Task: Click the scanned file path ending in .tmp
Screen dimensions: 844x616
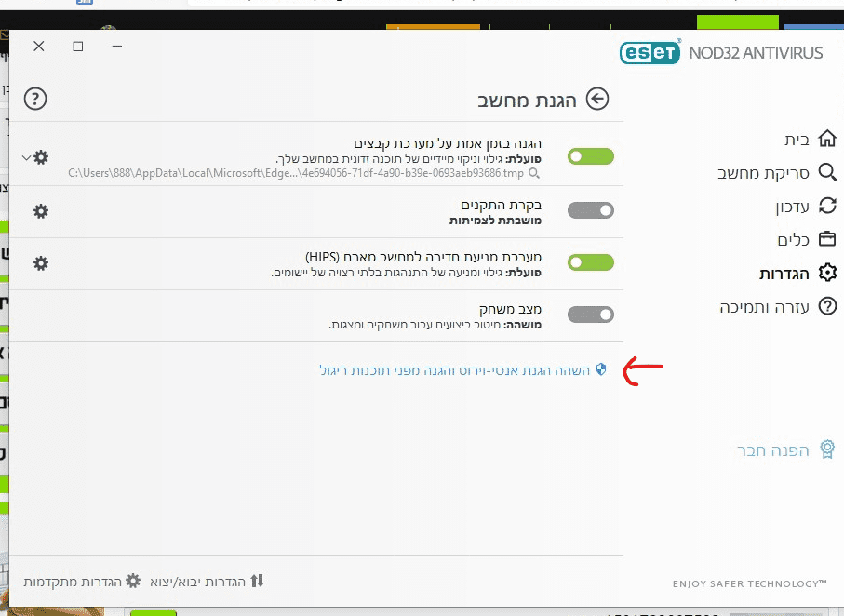Action: pyautogui.click(x=296, y=173)
